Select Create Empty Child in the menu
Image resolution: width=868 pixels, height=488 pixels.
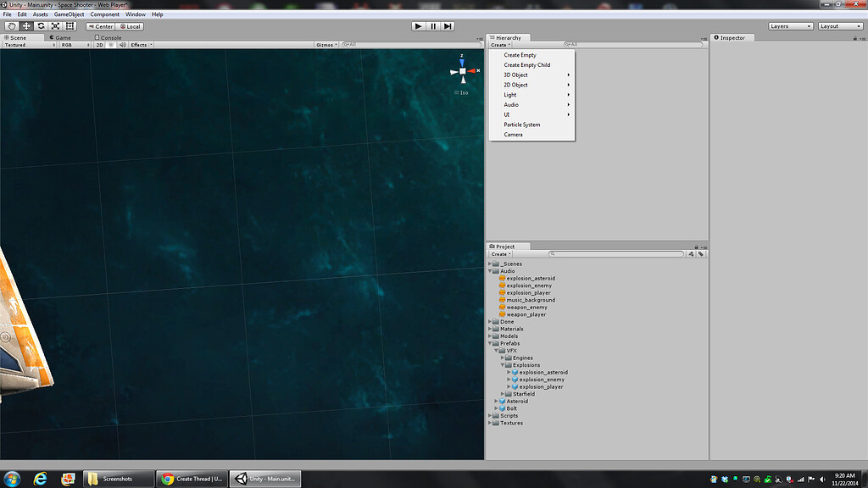[527, 64]
